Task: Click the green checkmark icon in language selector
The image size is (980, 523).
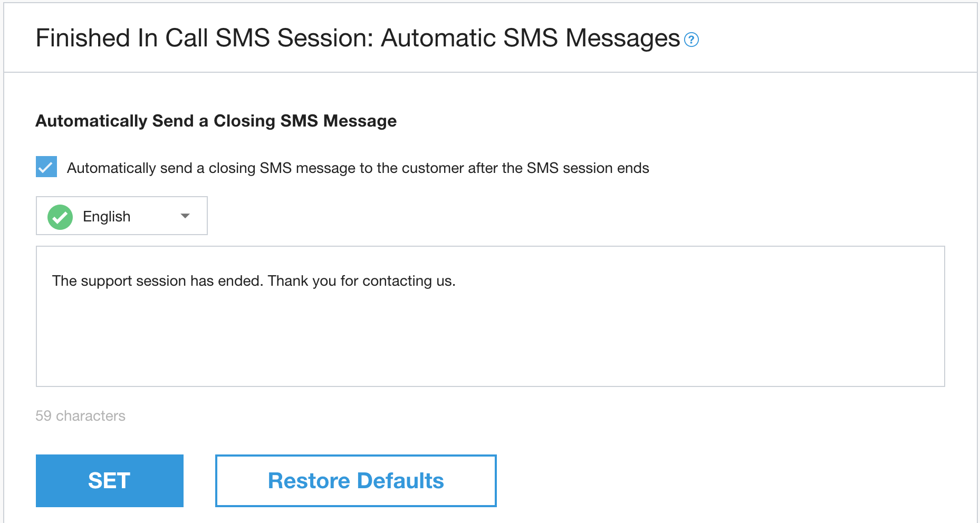Action: [x=60, y=217]
